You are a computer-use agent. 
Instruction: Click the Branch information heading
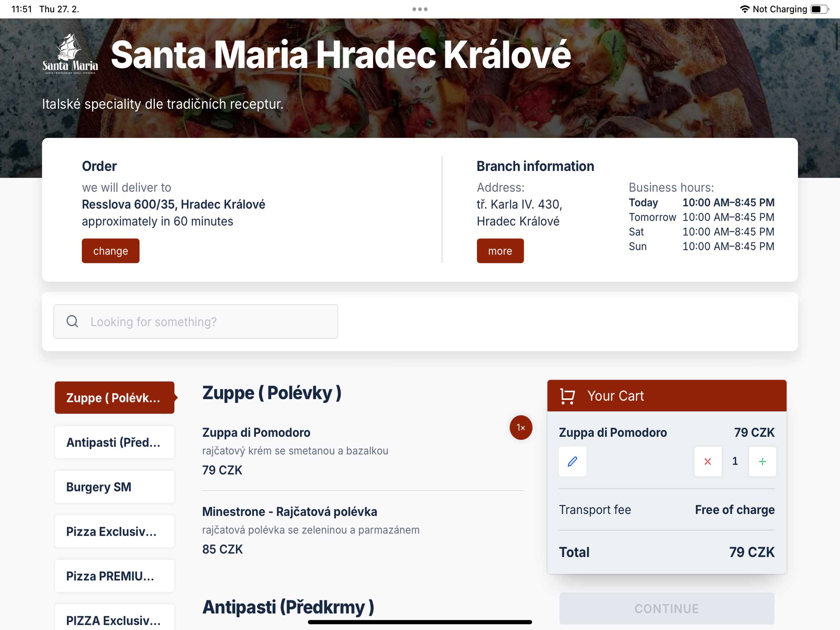535,166
